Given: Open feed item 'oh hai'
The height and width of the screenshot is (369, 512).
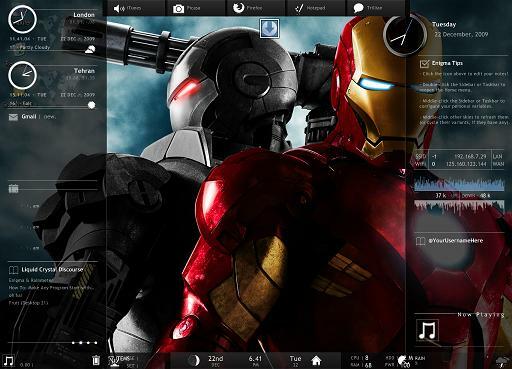Looking at the screenshot, I should (15, 295).
